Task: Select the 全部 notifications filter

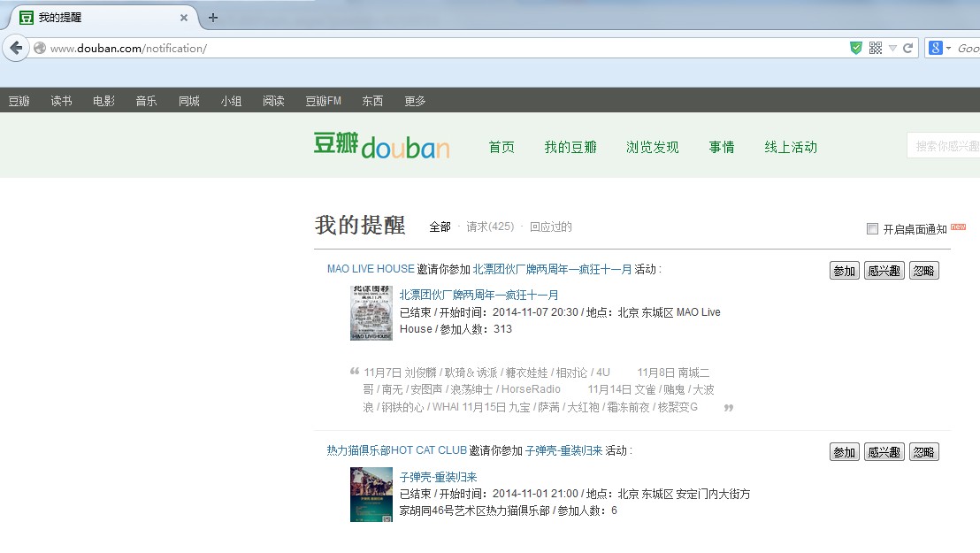Action: coord(440,227)
